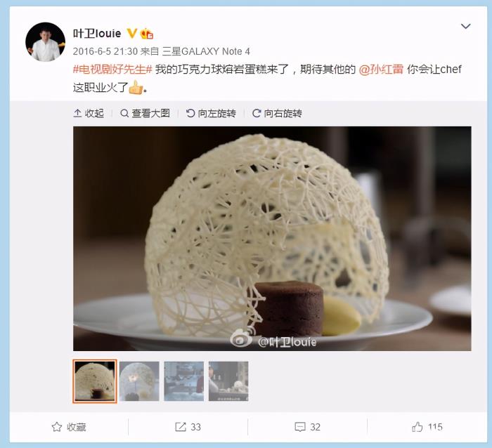Open the post options chevron dropdown
The height and width of the screenshot is (448, 492).
point(465,27)
